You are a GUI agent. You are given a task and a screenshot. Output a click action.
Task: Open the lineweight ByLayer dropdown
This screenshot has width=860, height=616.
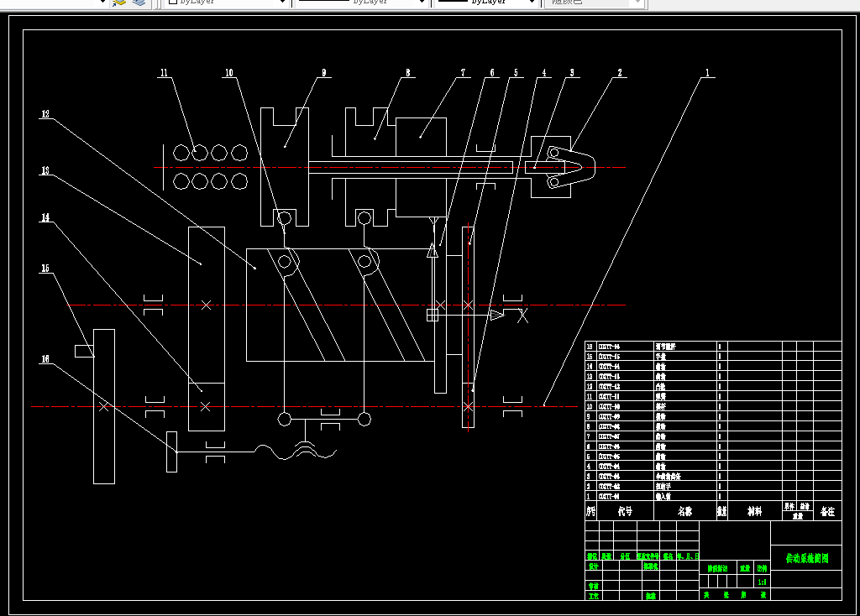[487, 3]
